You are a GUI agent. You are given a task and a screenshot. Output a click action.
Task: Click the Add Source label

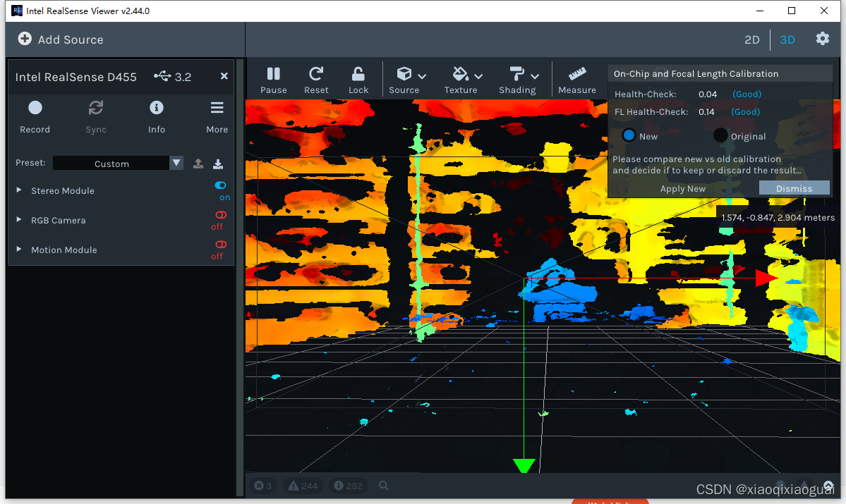tap(70, 39)
